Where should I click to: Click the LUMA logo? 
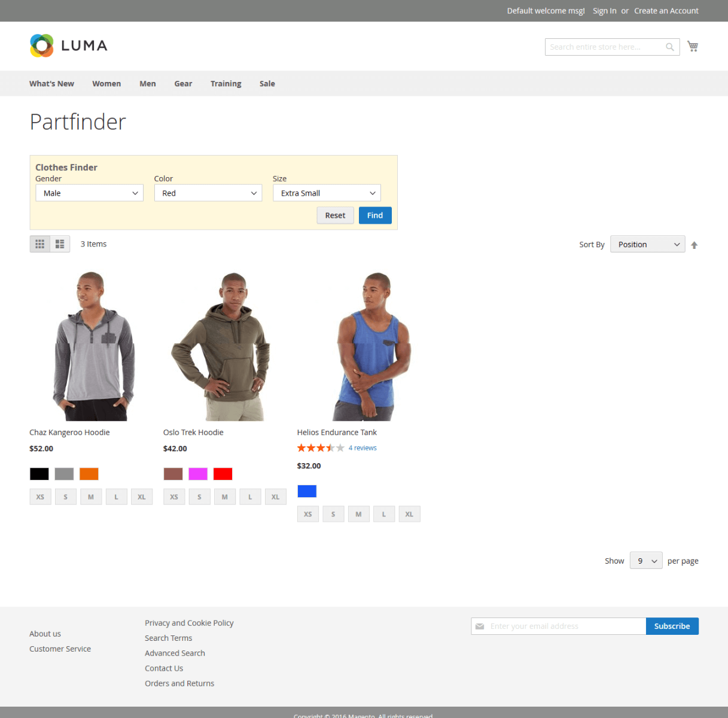[69, 46]
